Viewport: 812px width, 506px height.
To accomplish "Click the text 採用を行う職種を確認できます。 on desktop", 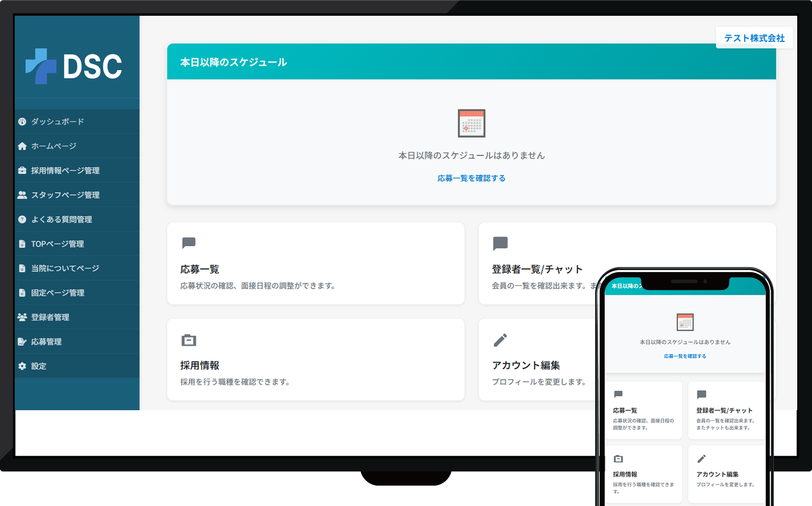I will click(x=236, y=382).
